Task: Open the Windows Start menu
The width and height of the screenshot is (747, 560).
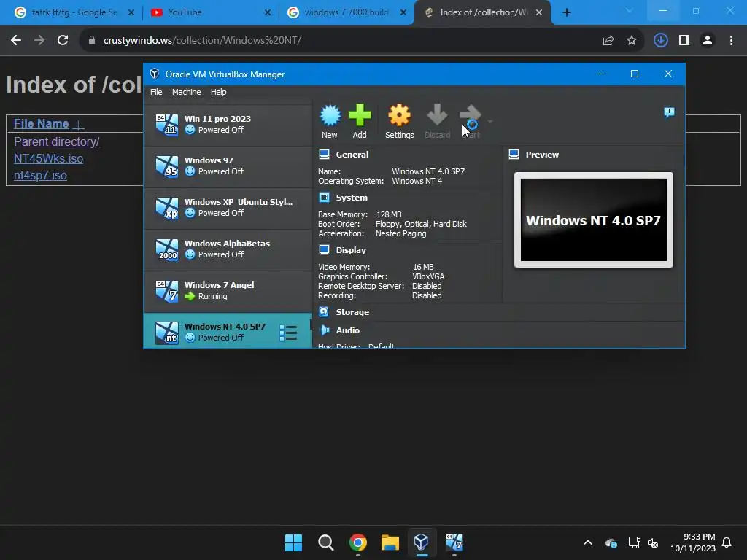Action: [293, 542]
